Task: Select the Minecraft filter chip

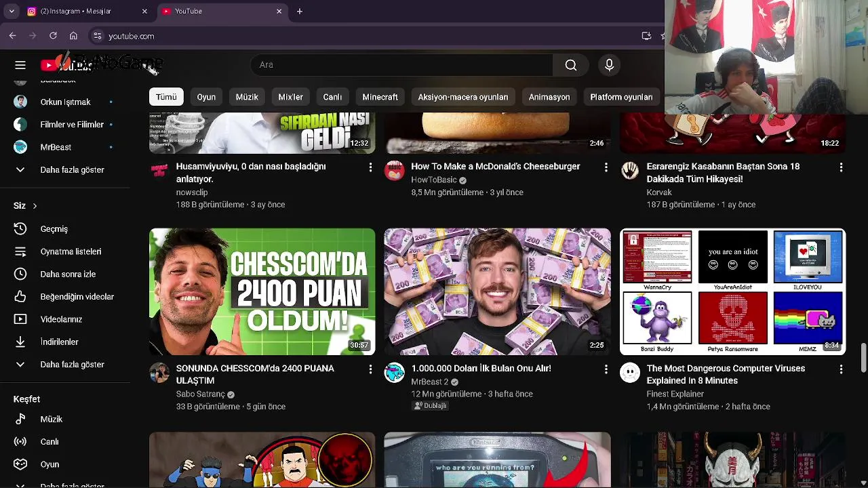Action: 380,97
